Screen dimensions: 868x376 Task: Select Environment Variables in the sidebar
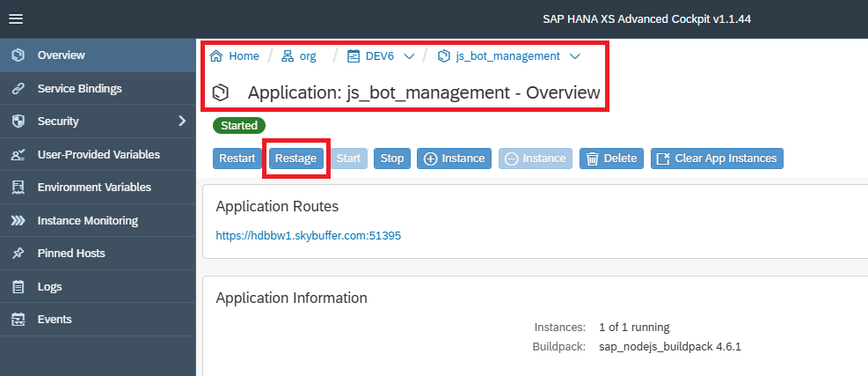98,188
